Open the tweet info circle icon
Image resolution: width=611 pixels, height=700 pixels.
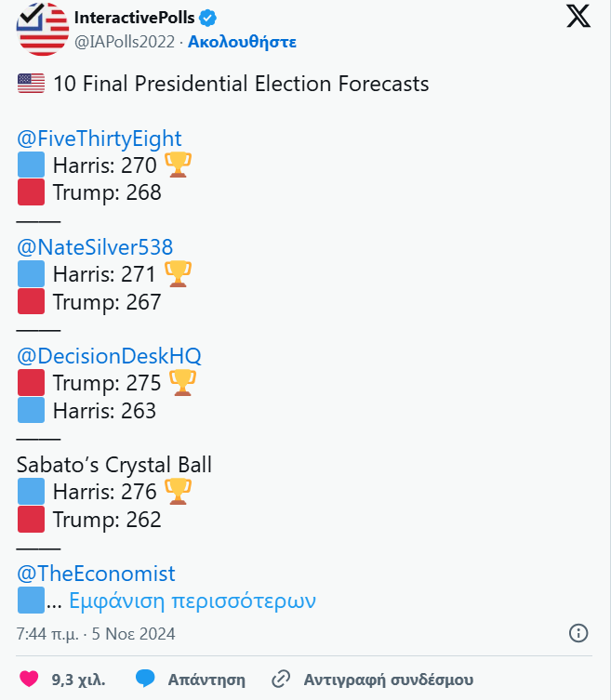point(578,633)
